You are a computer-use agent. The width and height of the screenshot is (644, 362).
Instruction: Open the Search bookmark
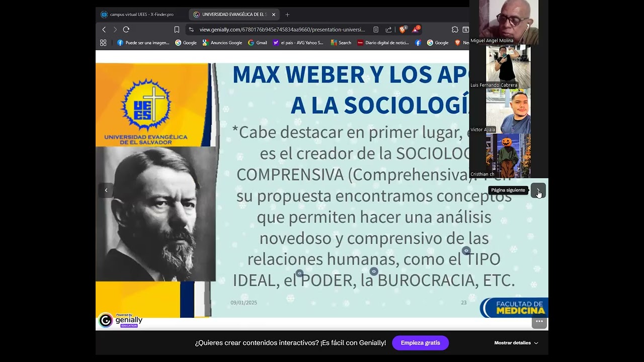[x=341, y=43]
